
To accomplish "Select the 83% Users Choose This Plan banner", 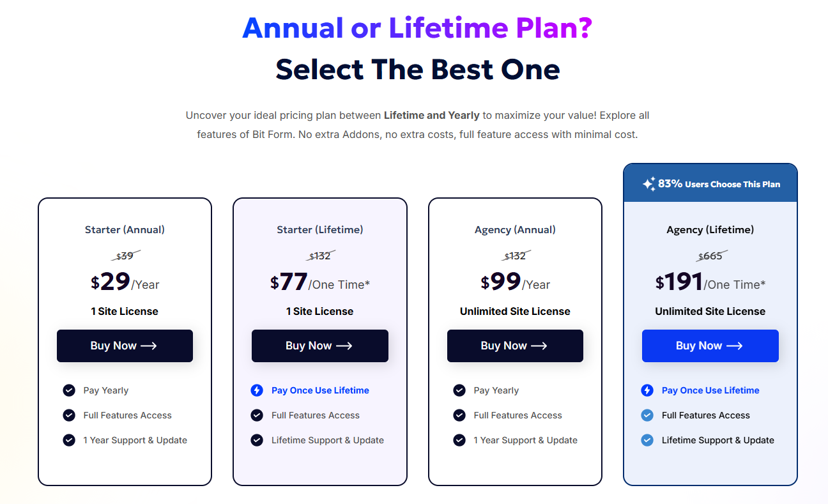I will tap(710, 184).
